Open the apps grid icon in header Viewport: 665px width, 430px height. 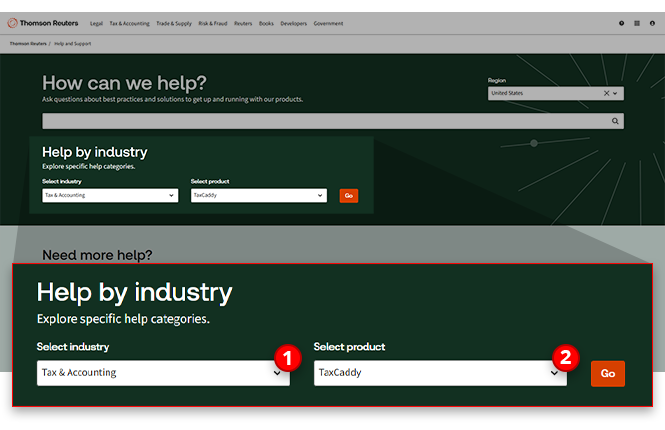pyautogui.click(x=637, y=23)
